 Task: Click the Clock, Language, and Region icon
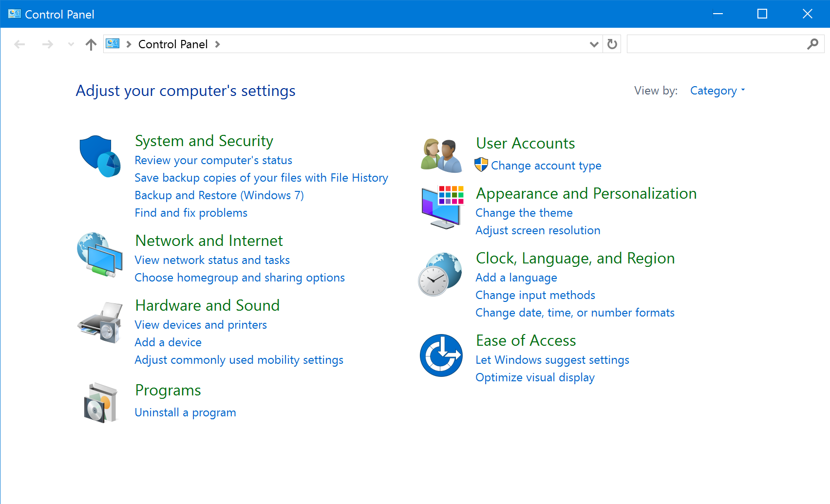[440, 274]
